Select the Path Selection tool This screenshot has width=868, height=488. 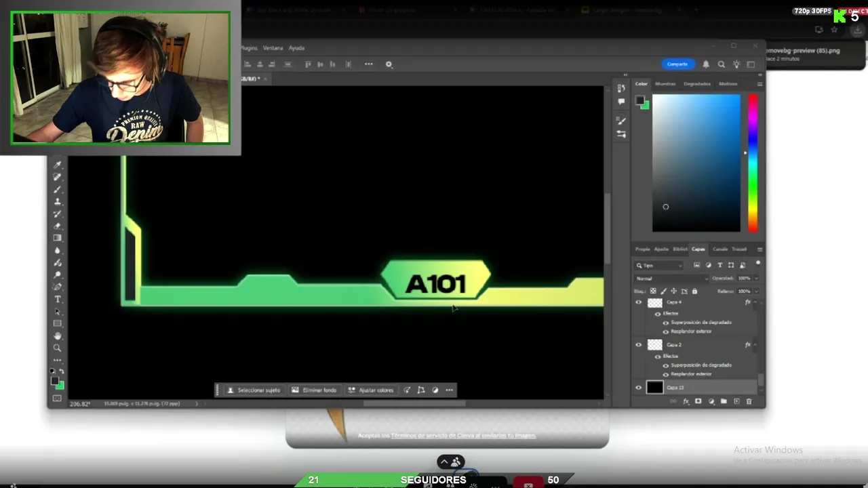point(58,311)
